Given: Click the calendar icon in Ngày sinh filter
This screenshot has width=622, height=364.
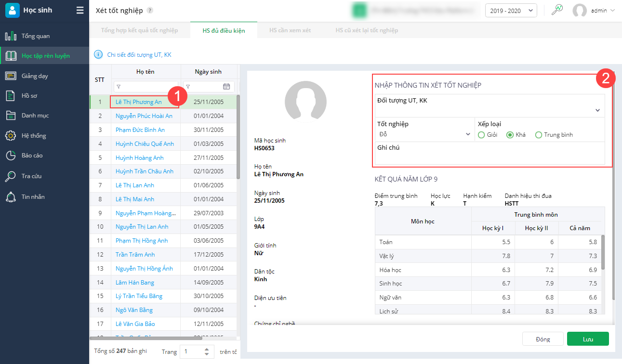Looking at the screenshot, I should [226, 87].
